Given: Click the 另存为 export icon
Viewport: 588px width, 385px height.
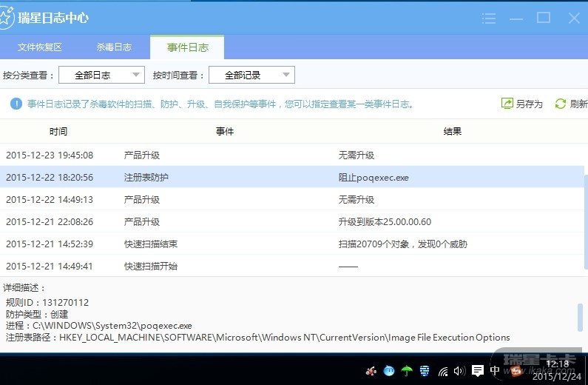Looking at the screenshot, I should (507, 104).
